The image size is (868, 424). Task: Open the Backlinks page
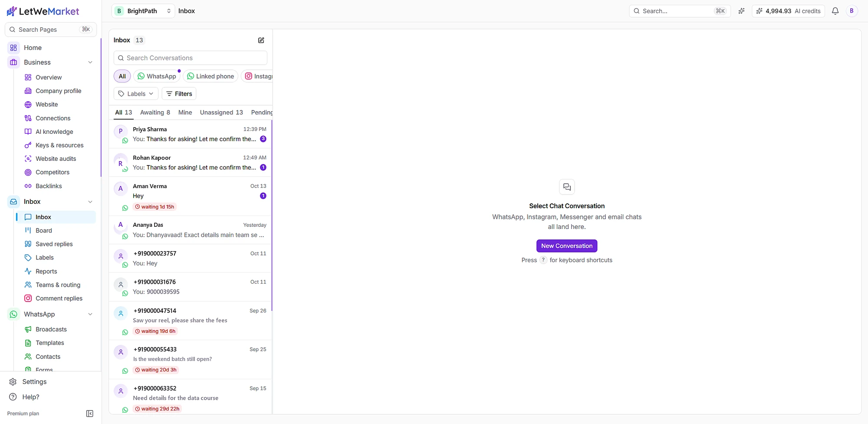49,186
